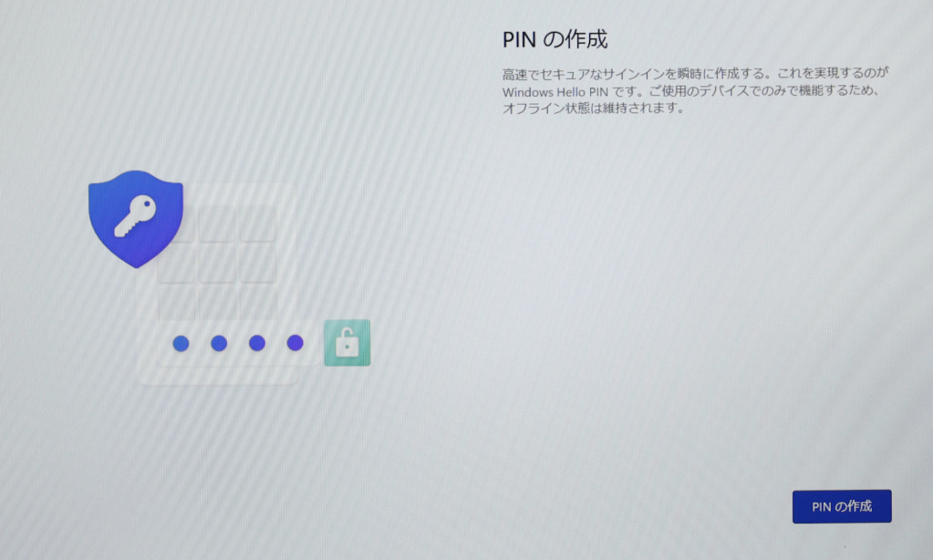
Task: Click the top-middle cell of keypad illustration
Action: tap(218, 224)
